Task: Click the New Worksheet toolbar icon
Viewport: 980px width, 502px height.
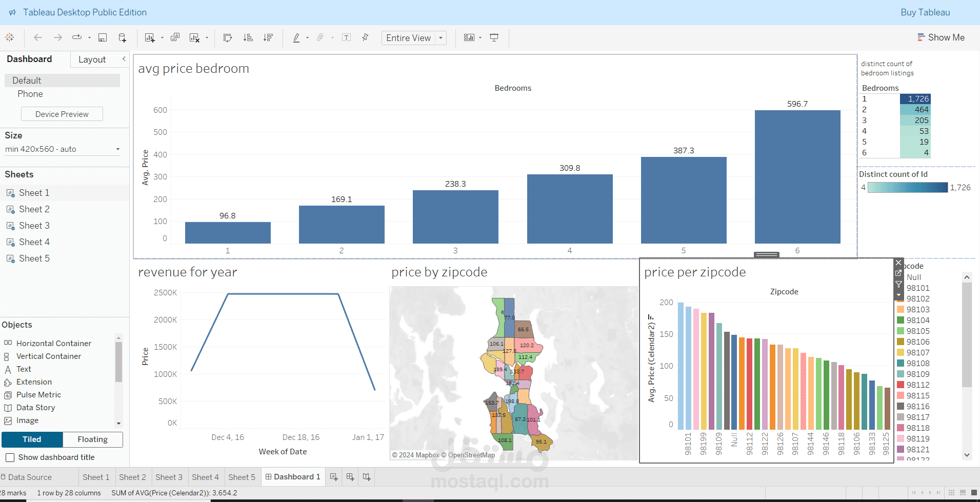Action: (x=150, y=37)
